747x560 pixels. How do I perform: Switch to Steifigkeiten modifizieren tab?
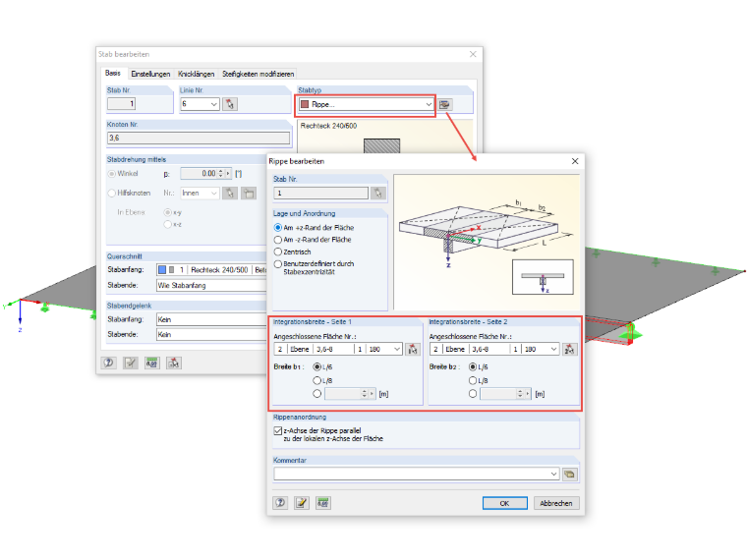pyautogui.click(x=258, y=74)
